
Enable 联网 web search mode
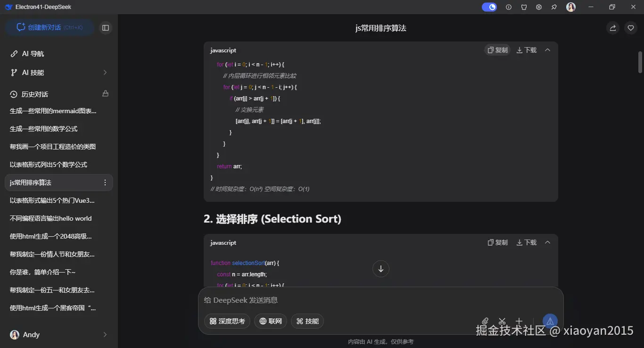270,321
